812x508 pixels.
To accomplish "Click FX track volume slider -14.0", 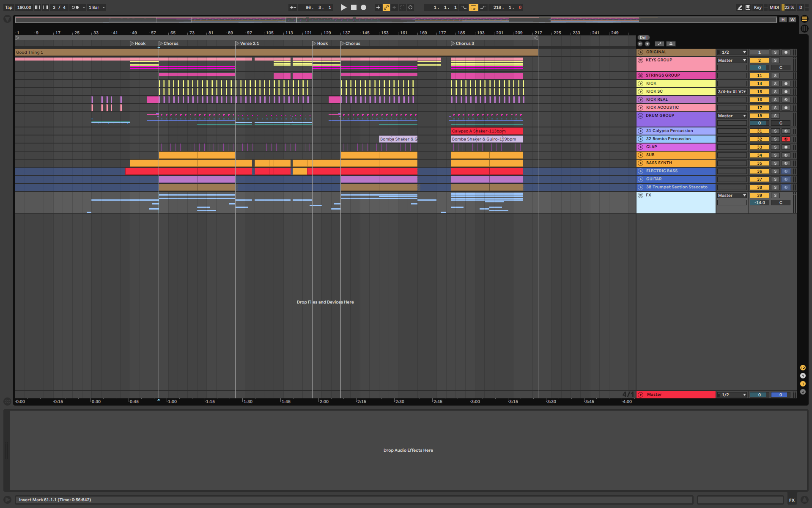I will [x=759, y=203].
